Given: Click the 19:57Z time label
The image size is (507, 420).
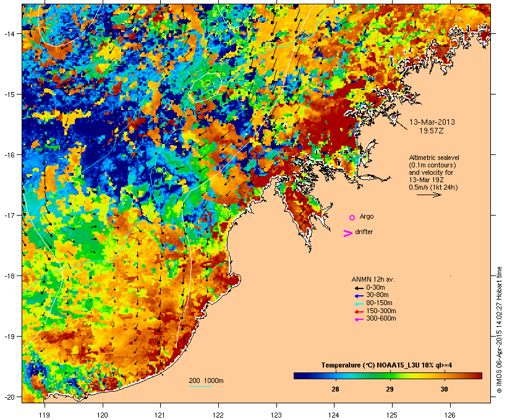Looking at the screenshot, I should coord(432,131).
